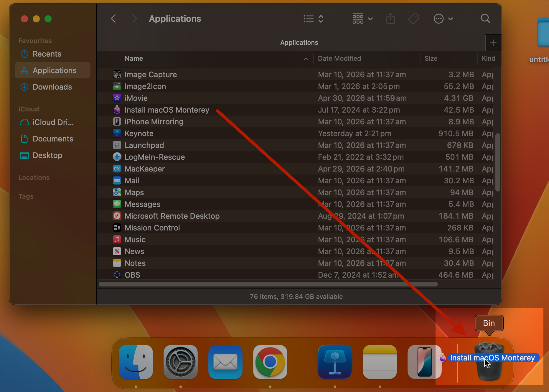The height and width of the screenshot is (392, 549).
Task: Select the News app icon
Action: 117,251
